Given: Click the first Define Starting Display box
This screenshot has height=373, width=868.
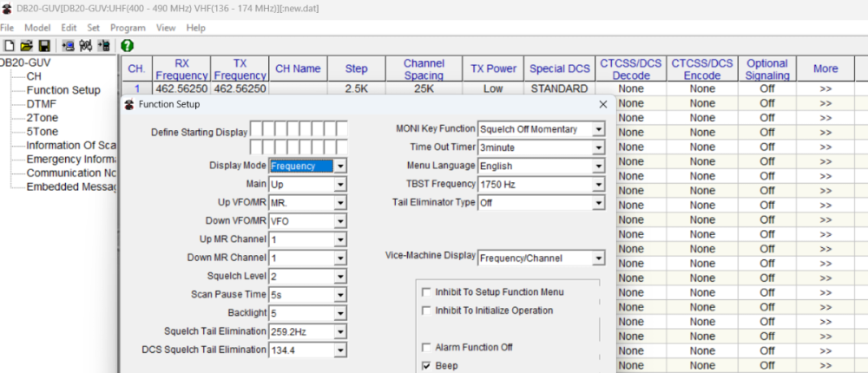Looking at the screenshot, I should [256, 130].
